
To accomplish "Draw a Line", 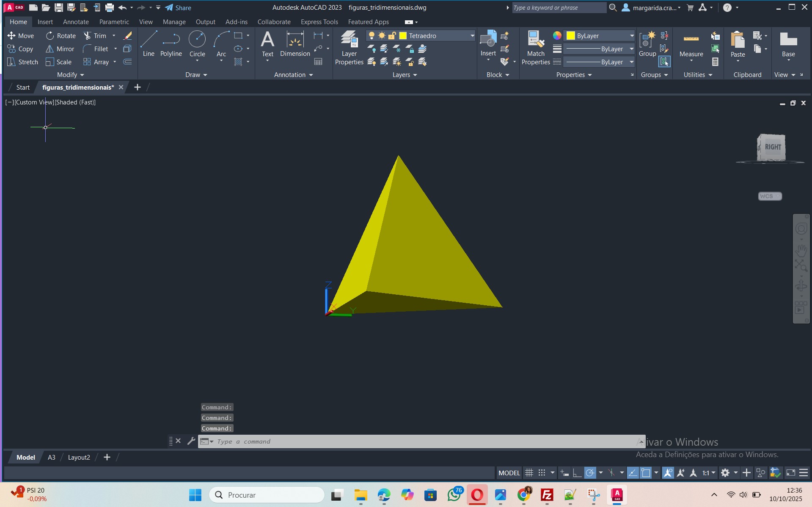I will tap(149, 44).
